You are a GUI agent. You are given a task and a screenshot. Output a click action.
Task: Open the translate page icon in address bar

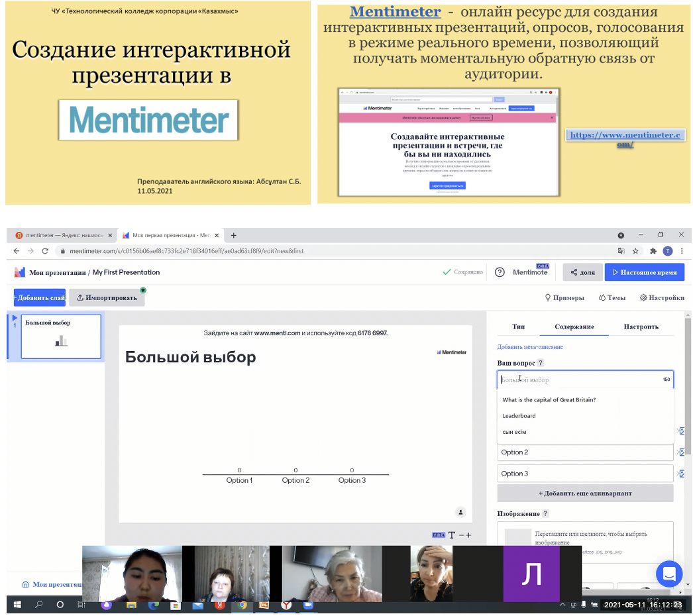pos(621,251)
